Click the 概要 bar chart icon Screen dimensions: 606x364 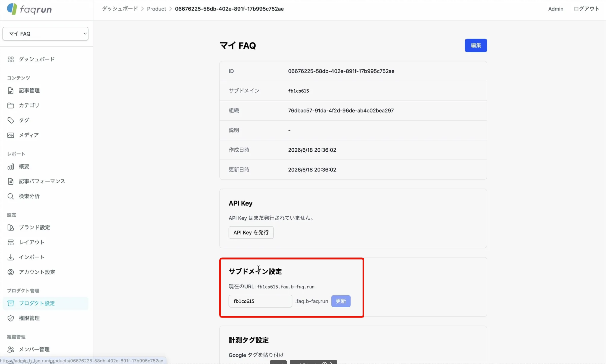point(11,167)
